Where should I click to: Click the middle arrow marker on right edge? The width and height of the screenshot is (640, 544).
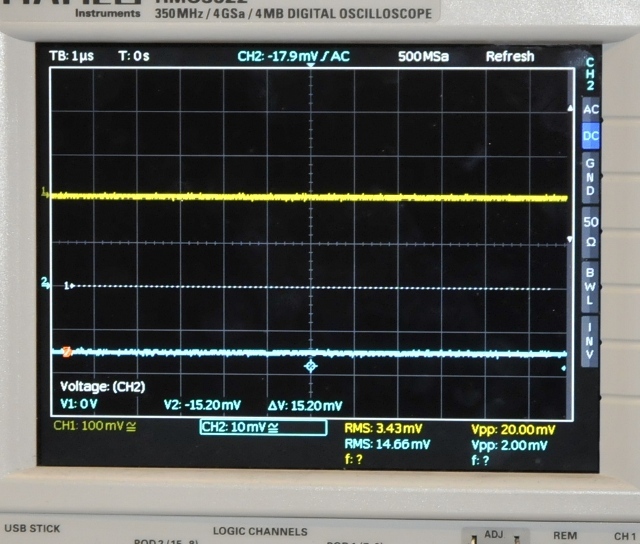570,239
